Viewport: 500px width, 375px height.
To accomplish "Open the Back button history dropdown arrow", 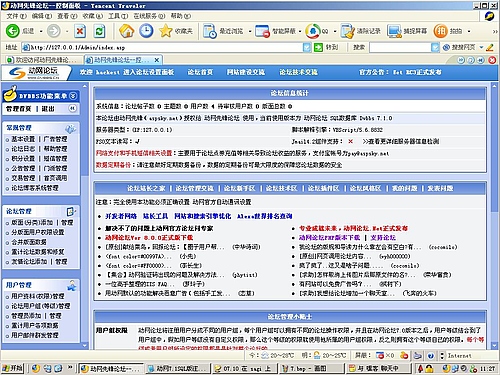I will [41, 31].
